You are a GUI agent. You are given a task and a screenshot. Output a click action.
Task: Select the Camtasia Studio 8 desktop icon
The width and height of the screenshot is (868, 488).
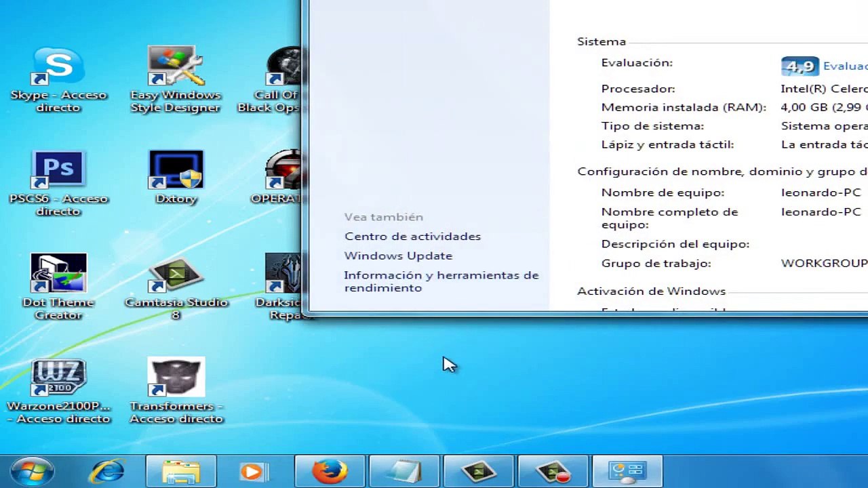[x=176, y=273]
